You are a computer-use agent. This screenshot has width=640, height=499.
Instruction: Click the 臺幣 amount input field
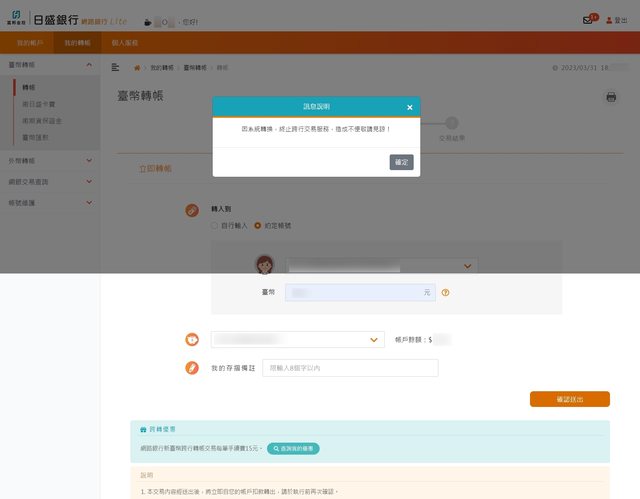[359, 293]
